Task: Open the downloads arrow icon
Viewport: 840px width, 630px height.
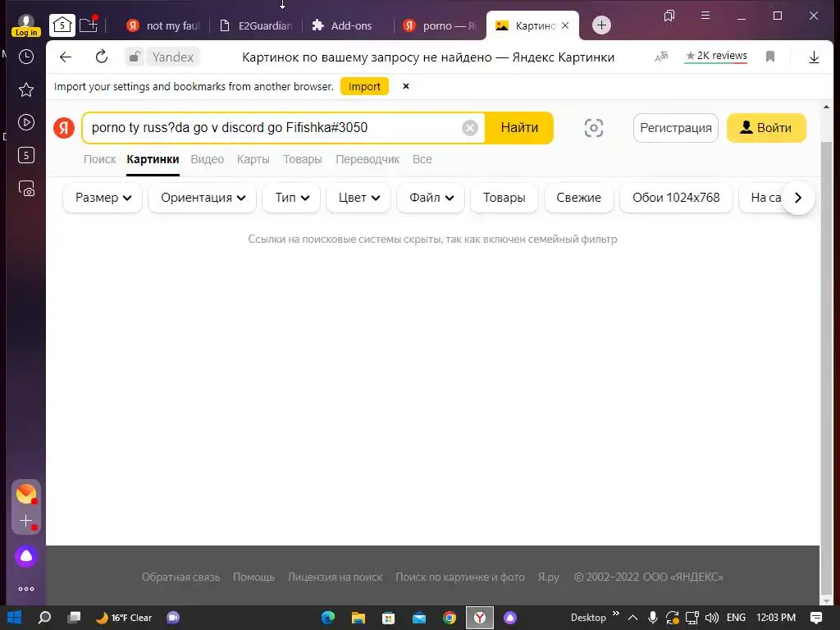Action: (814, 57)
